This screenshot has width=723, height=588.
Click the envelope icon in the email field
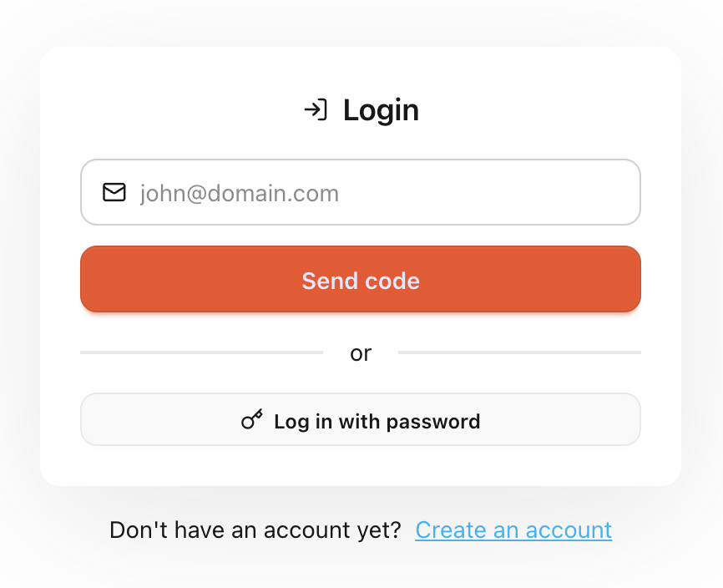114,193
